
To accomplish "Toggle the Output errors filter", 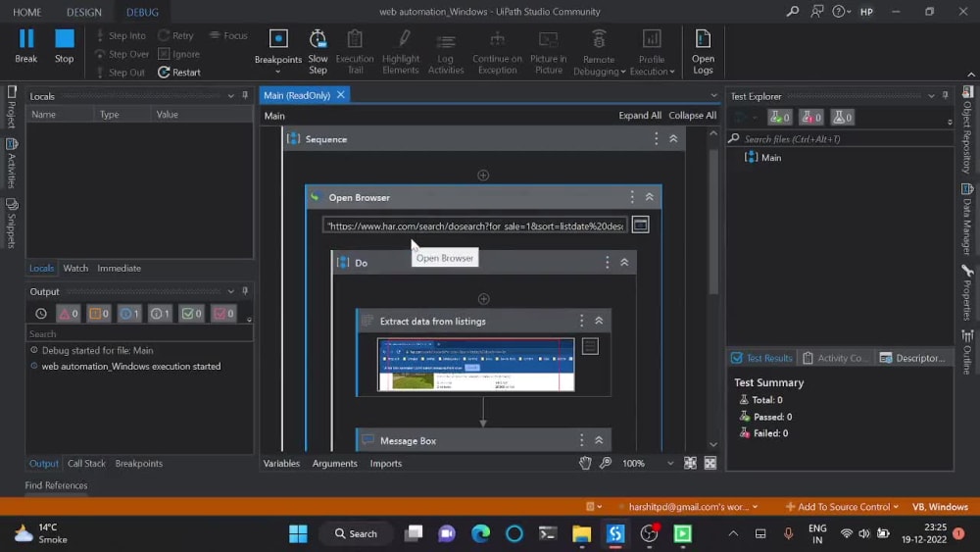I will pos(69,313).
